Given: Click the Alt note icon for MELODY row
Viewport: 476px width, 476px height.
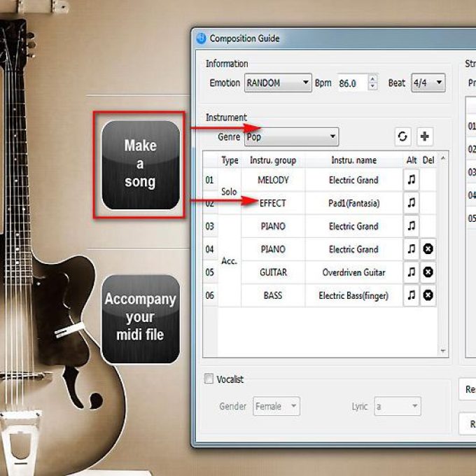Looking at the screenshot, I should 412,180.
